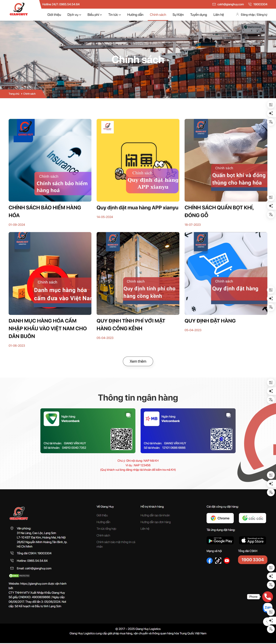Image resolution: width=276 pixels, height=644 pixels.
Task: Open the Hướng dẫn menu item
Action: [135, 15]
